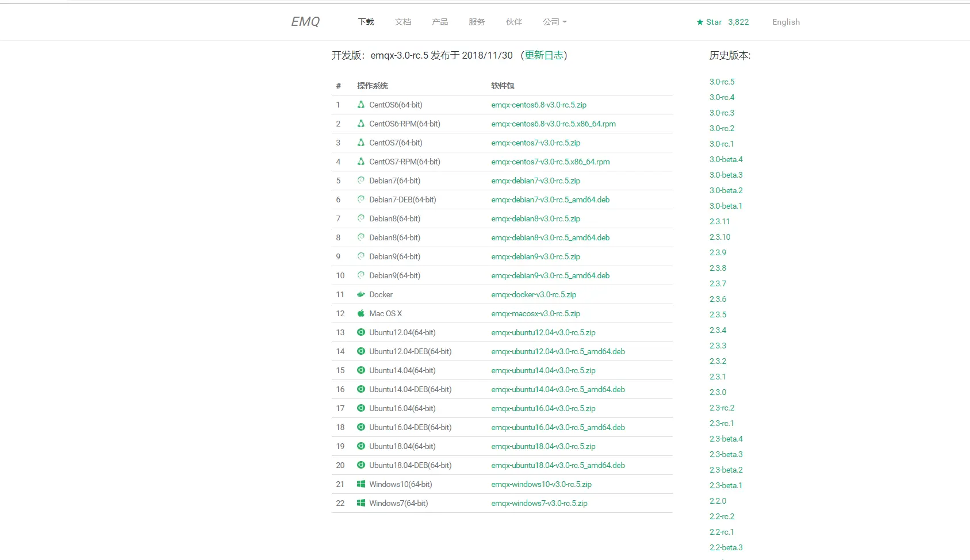Image resolution: width=970 pixels, height=560 pixels.
Task: Click the Ubuntu icon beside Ubuntu12.04-DEB(64-bit)
Action: point(361,351)
